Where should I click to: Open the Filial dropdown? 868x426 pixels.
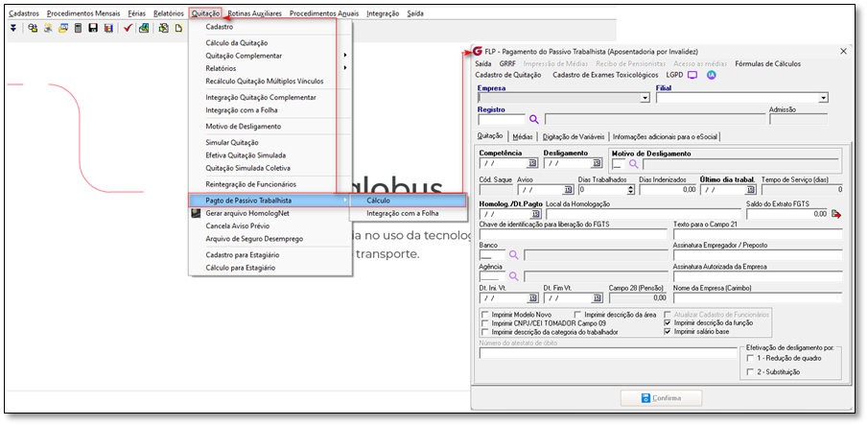point(824,98)
